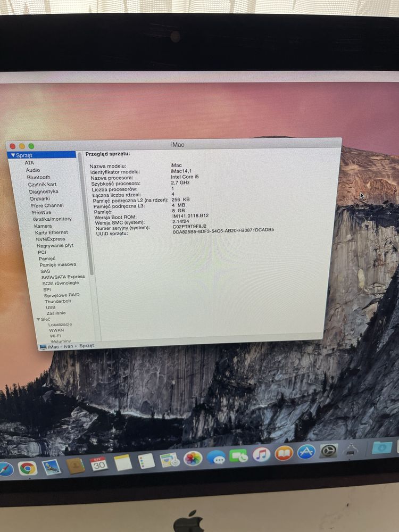The width and height of the screenshot is (399, 532).
Task: Click the hardware UUID value
Action: pos(223,230)
